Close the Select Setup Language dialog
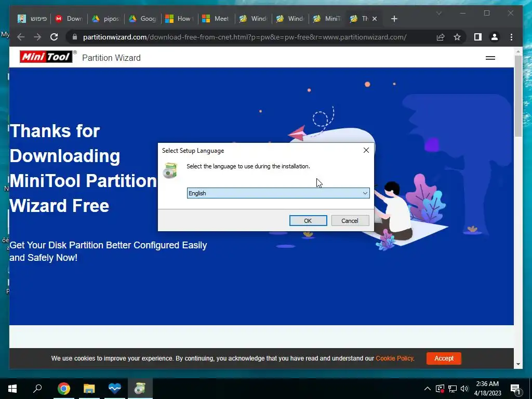This screenshot has height=399, width=532. [366, 150]
